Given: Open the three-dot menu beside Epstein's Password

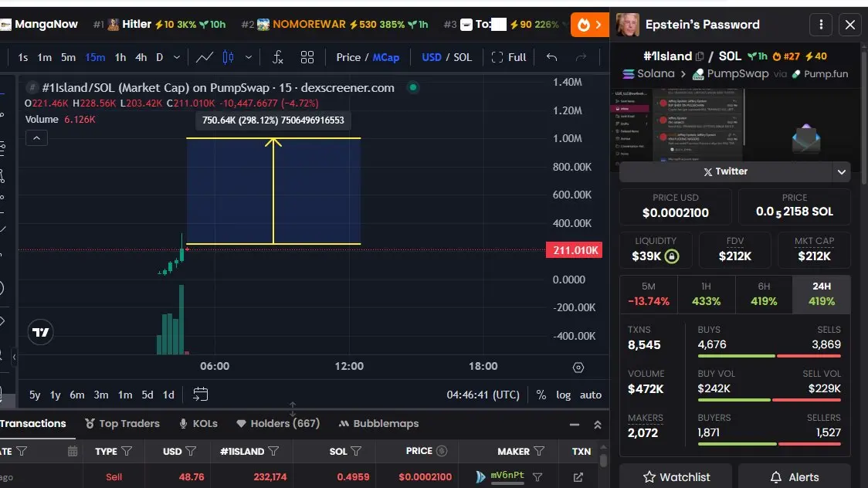Looking at the screenshot, I should point(821,25).
